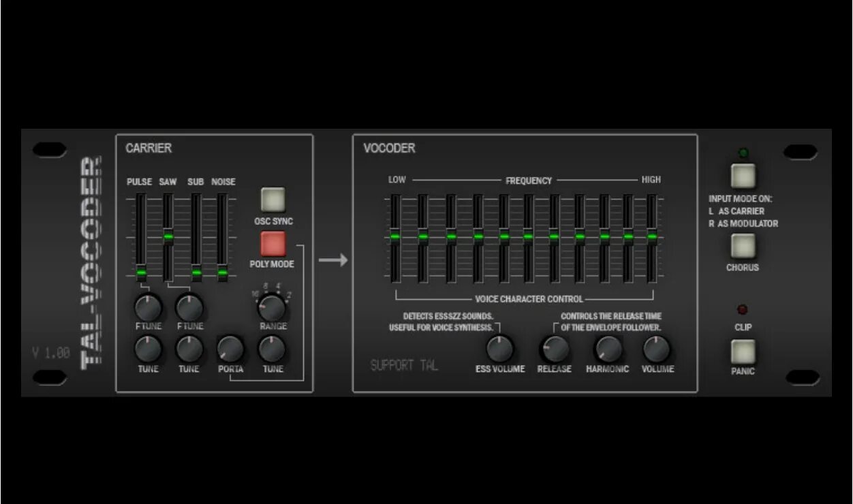The width and height of the screenshot is (853, 504).
Task: Enable the CHORUS button
Action: pyautogui.click(x=743, y=246)
